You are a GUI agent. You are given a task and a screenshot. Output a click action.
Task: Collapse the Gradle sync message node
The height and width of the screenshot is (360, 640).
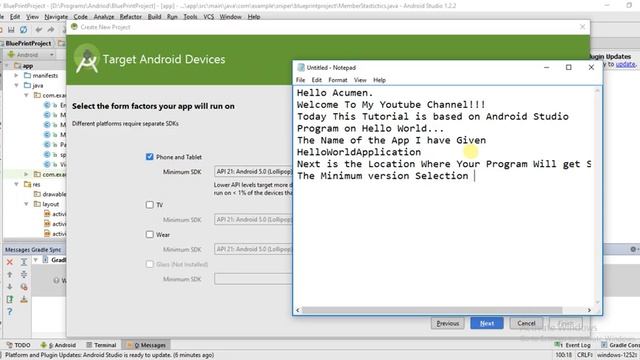pos(36,260)
